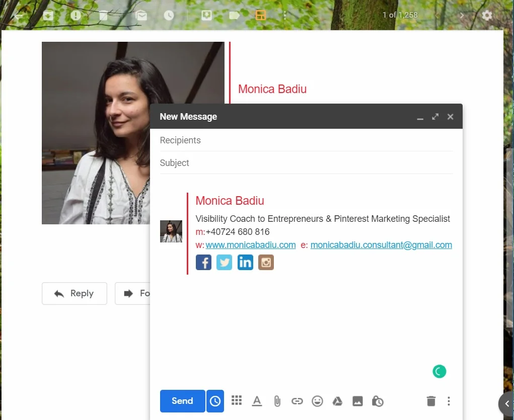This screenshot has width=514, height=420.
Task: Open the Twitter icon in signature
Action: coord(224,263)
